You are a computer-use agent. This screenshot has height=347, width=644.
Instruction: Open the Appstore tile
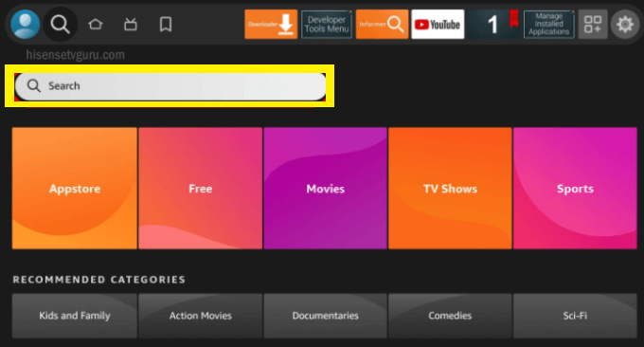coord(74,189)
